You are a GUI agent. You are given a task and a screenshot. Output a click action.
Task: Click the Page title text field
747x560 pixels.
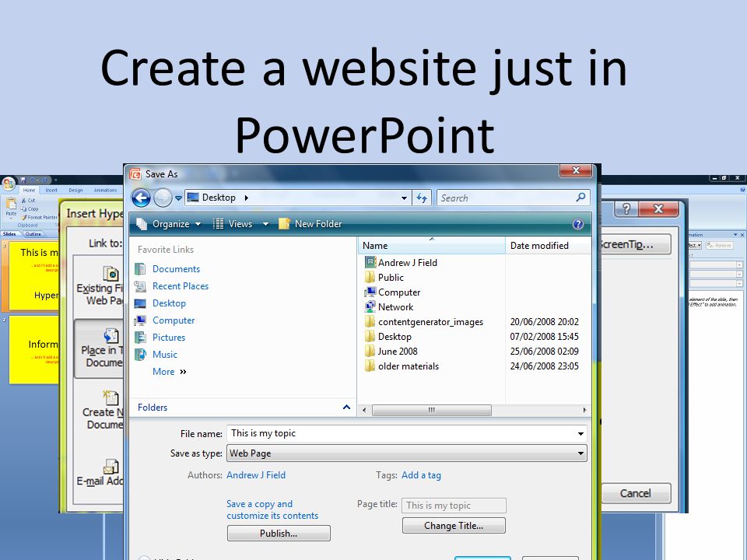tap(454, 506)
